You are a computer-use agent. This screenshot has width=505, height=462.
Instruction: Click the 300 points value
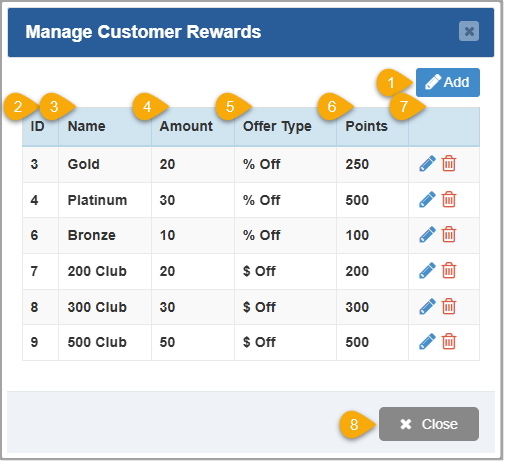point(357,307)
